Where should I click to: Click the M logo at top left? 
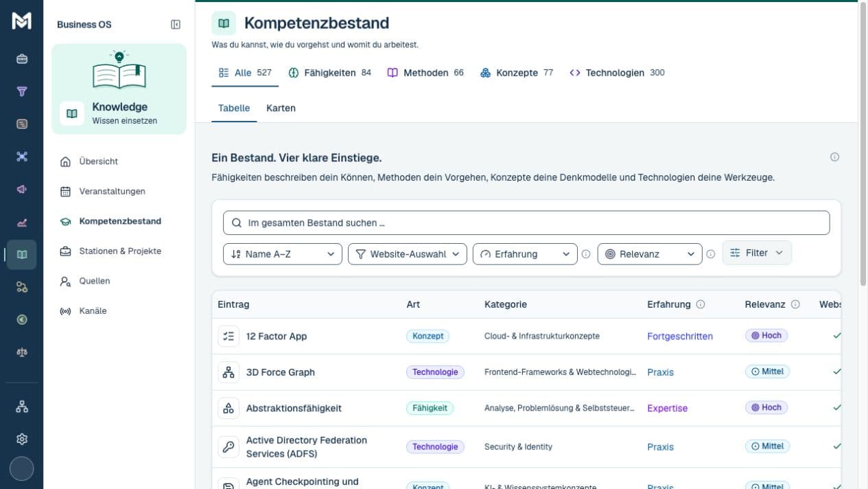[22, 21]
